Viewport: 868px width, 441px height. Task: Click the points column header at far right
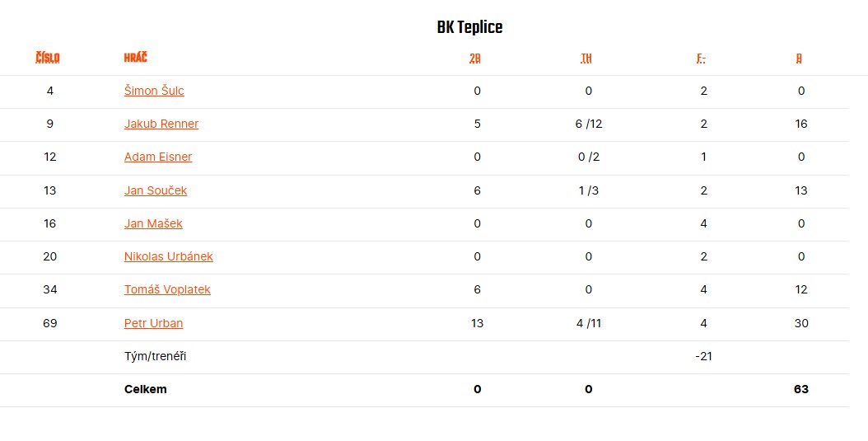pos(799,59)
